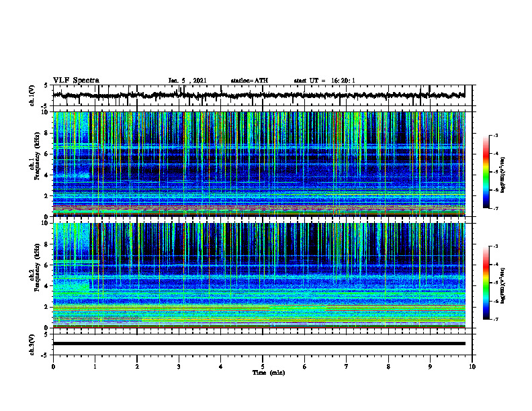The width and height of the screenshot is (532, 411).
Task: Click the "ch.3(V)" waveform axis label
Action: [32, 345]
